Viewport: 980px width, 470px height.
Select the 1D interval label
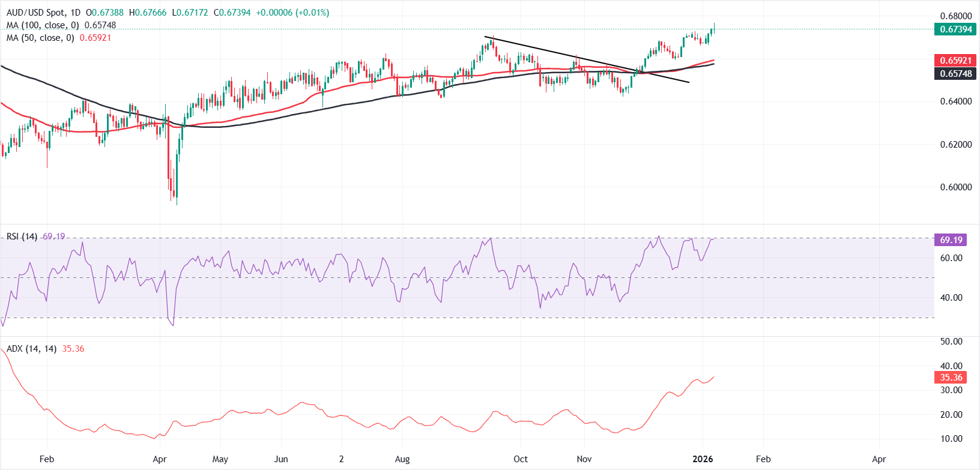(x=74, y=13)
